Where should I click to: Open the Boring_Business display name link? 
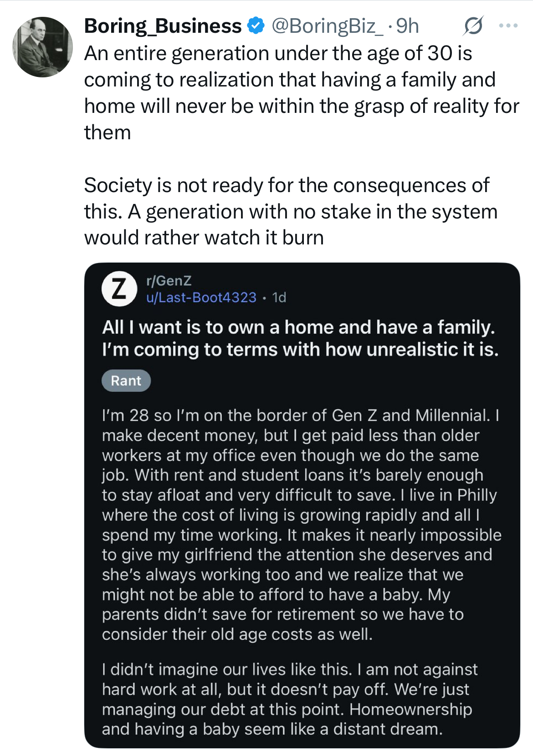tap(163, 26)
